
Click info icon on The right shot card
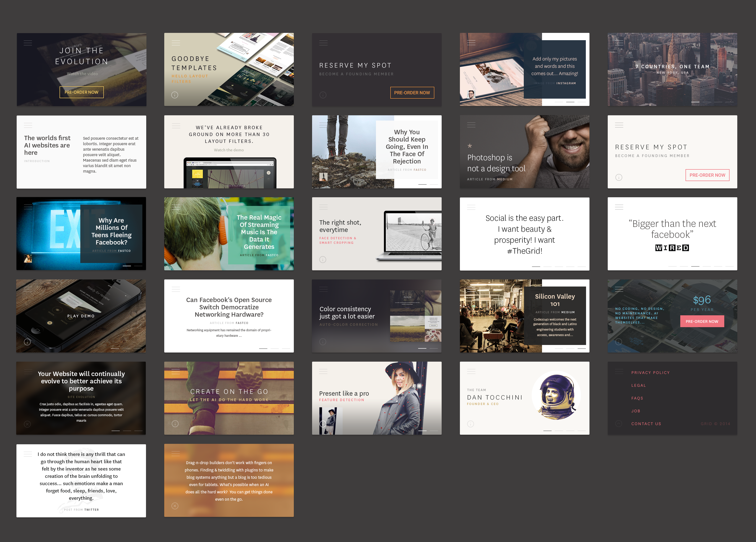pos(323,260)
